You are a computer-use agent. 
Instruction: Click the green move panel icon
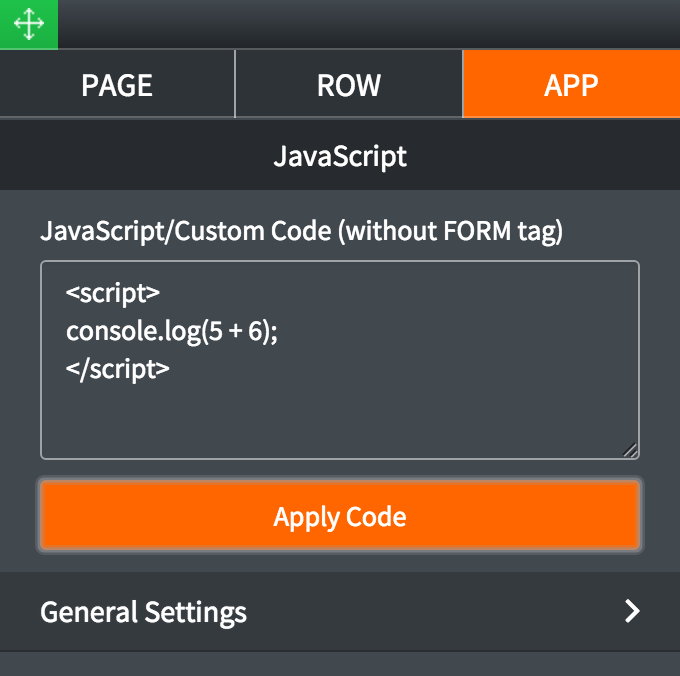point(28,24)
